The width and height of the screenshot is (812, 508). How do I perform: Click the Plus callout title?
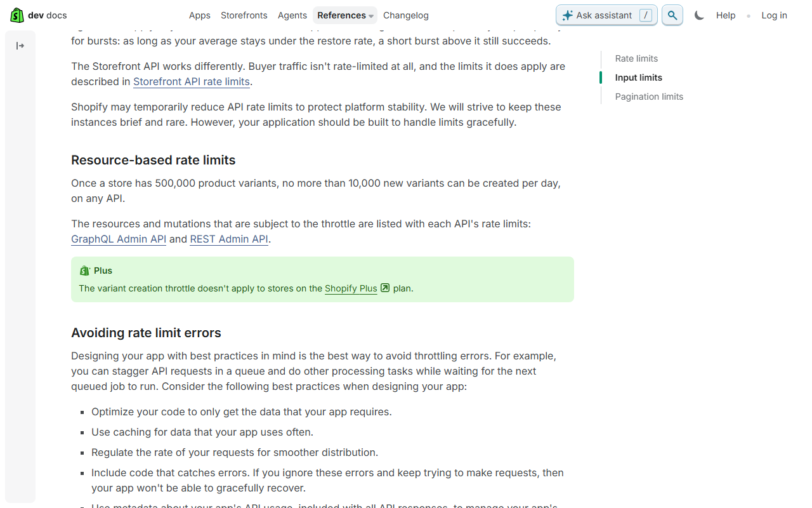(x=103, y=271)
